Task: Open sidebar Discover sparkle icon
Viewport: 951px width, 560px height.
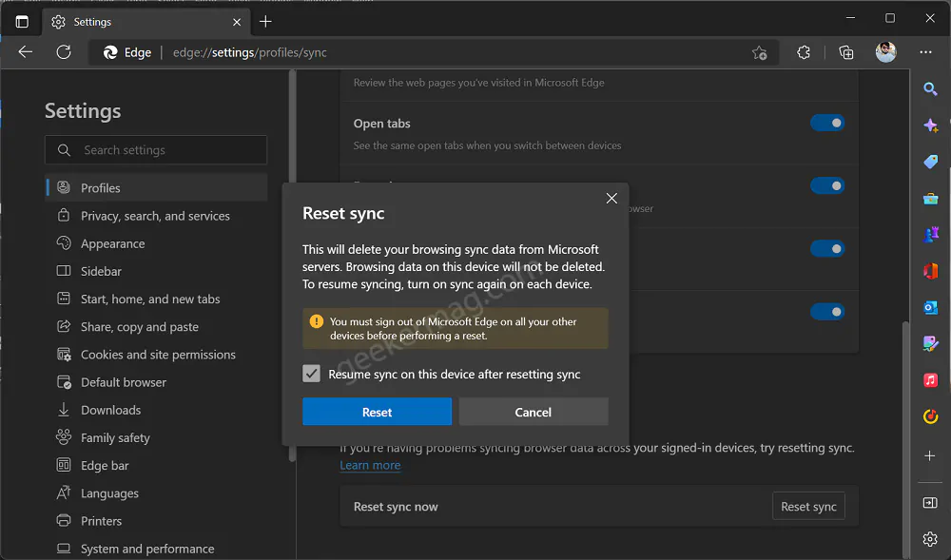Action: (930, 126)
